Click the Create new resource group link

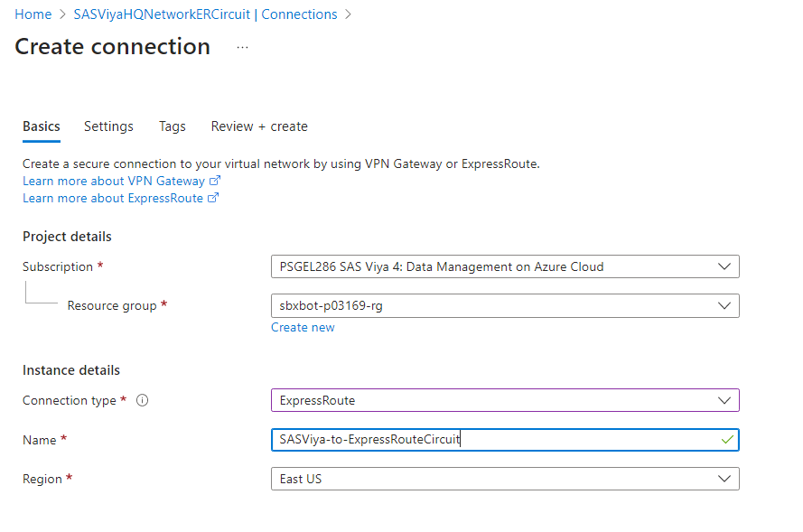tap(303, 327)
